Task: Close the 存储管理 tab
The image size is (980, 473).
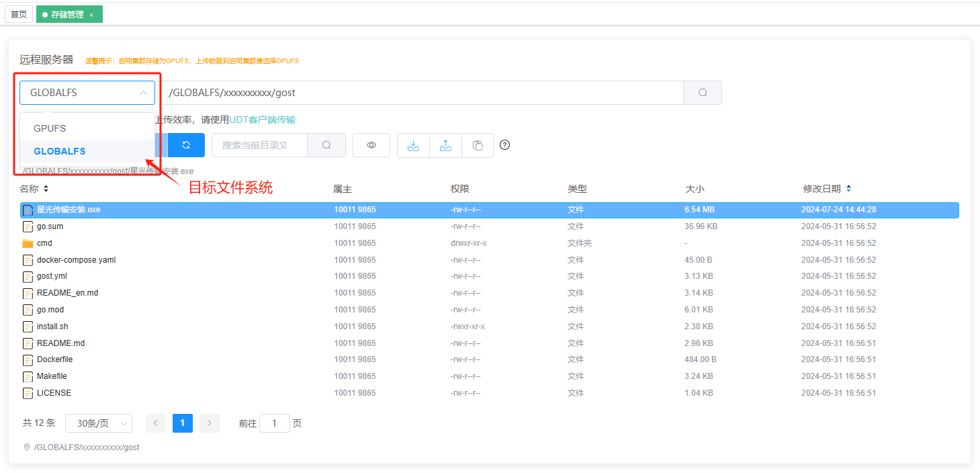Action: tap(91, 15)
